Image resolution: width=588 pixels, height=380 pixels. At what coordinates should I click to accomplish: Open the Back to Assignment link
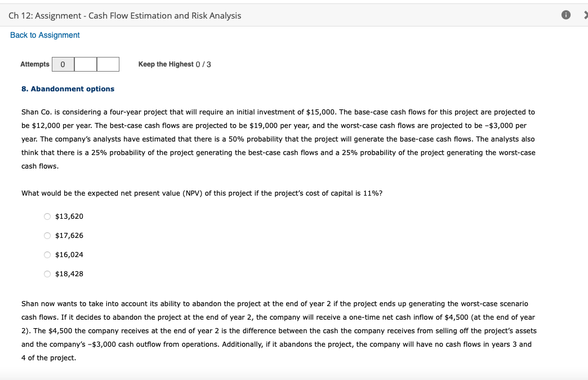coord(44,35)
